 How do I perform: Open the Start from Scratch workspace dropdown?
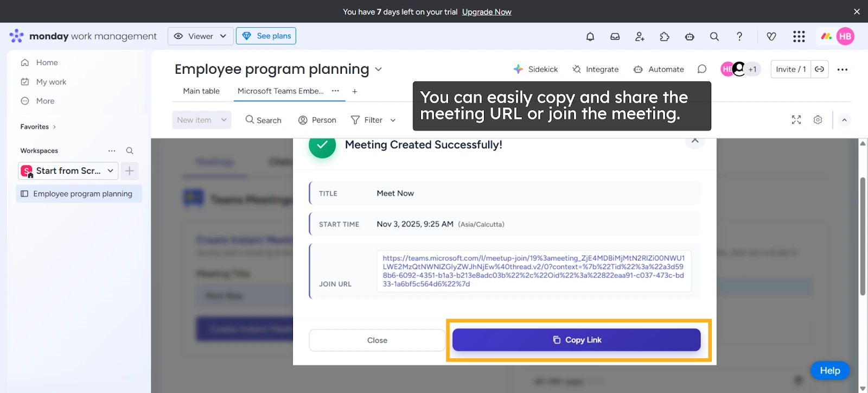[68, 171]
